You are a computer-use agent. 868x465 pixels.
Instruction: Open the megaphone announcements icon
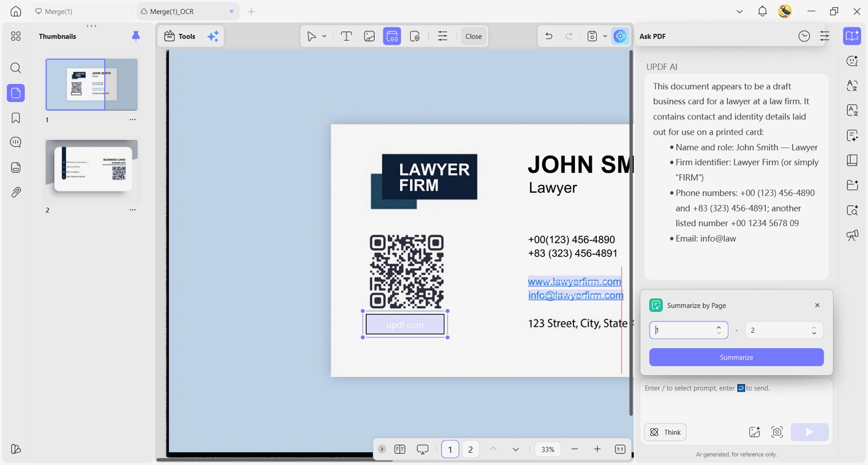pos(852,235)
